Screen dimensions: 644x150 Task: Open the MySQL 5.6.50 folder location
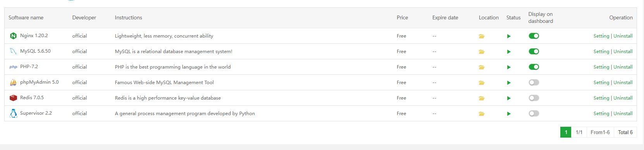click(482, 52)
